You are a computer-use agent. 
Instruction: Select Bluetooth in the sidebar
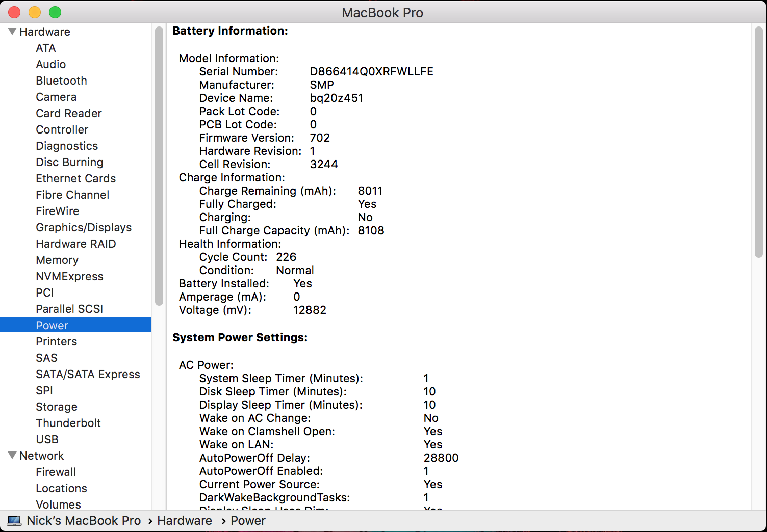click(61, 81)
